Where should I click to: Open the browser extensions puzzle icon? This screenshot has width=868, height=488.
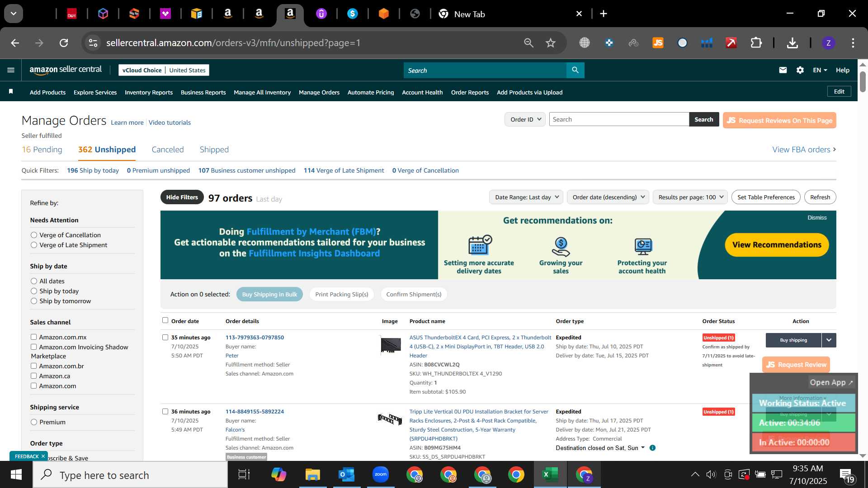pos(756,43)
